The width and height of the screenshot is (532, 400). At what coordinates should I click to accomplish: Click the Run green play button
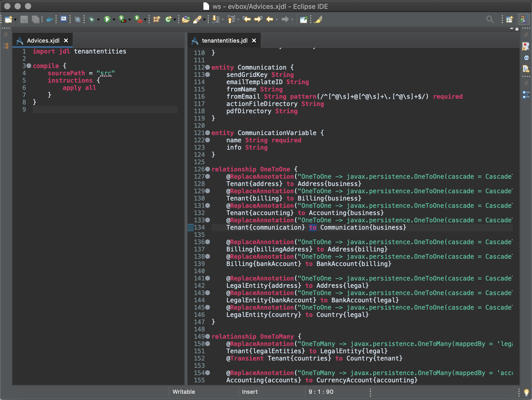tap(107, 19)
